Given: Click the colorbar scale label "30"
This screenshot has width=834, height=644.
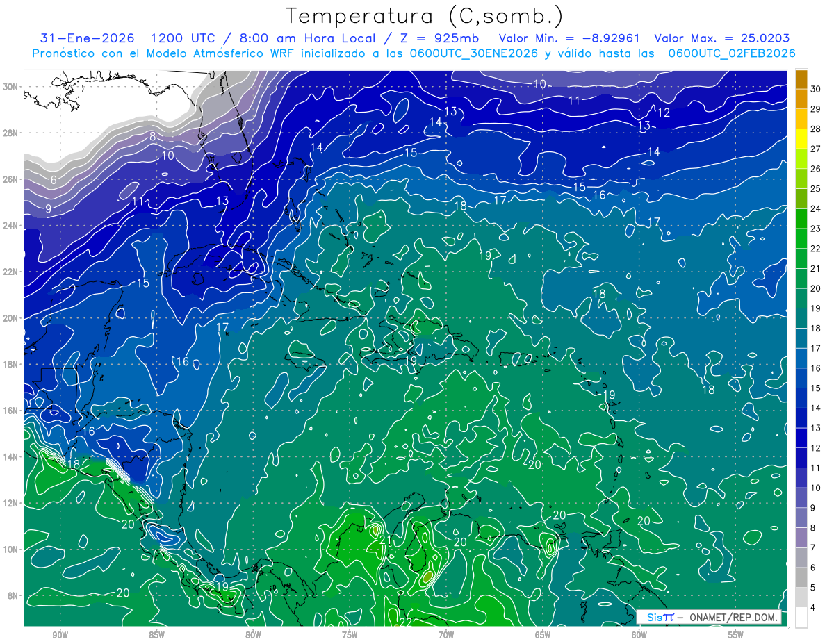Looking at the screenshot, I should click(x=816, y=88).
